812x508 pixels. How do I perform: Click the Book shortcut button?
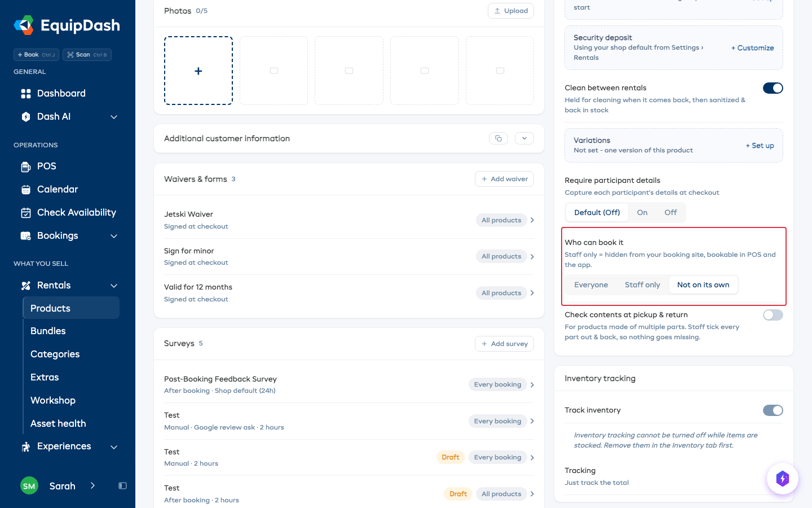pos(36,55)
